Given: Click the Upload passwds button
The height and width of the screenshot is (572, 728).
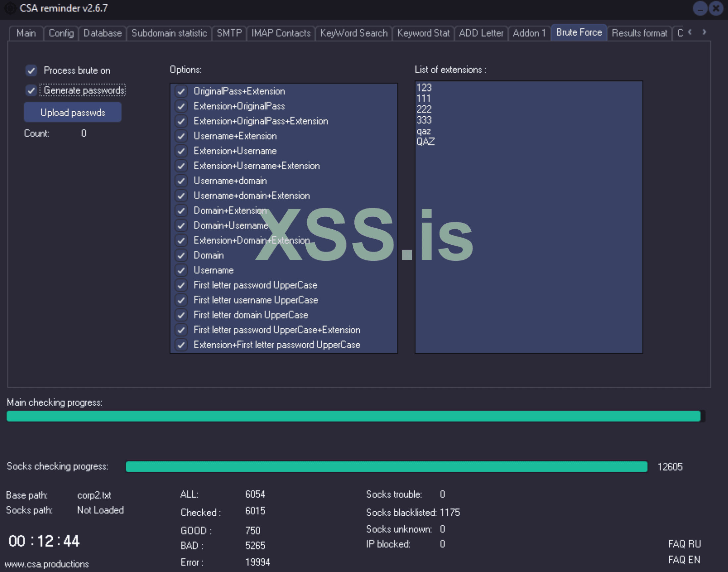Looking at the screenshot, I should click(x=73, y=113).
